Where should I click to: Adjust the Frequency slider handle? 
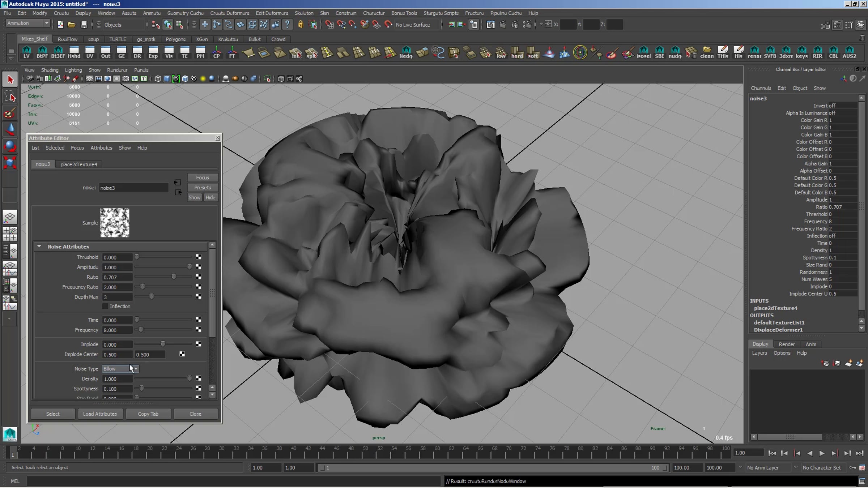pos(141,330)
